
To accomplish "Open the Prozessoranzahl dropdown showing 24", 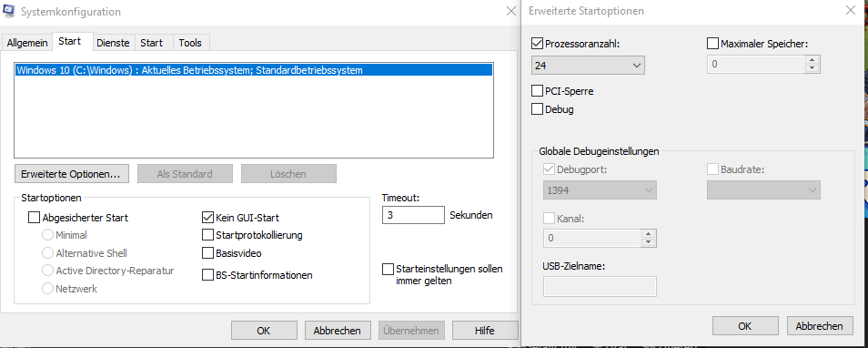I will pos(588,66).
